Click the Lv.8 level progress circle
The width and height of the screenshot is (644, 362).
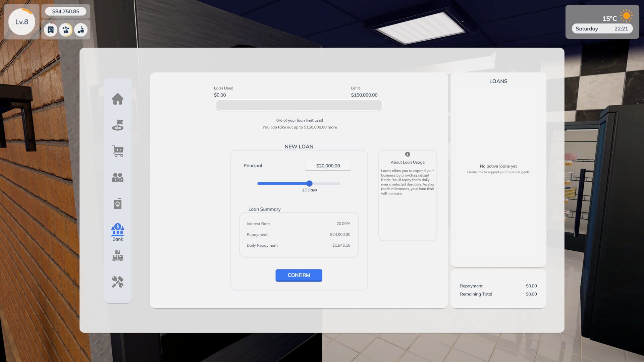pos(21,21)
